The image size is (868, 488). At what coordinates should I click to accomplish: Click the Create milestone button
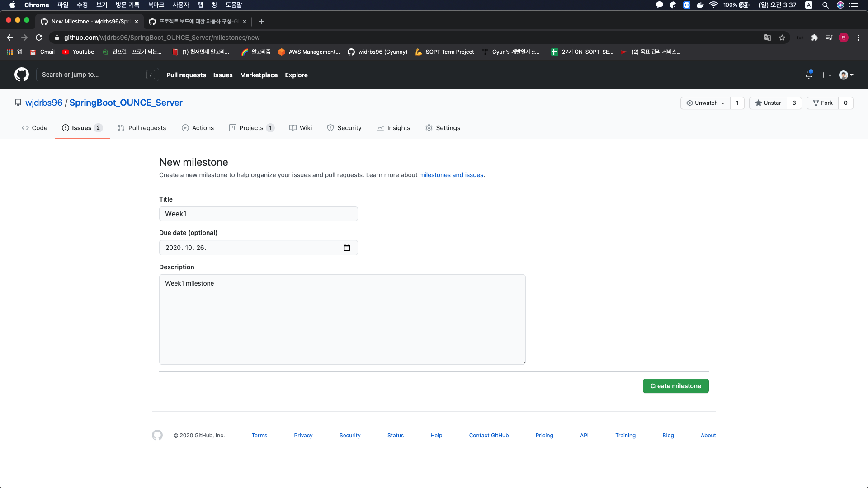[x=675, y=386]
